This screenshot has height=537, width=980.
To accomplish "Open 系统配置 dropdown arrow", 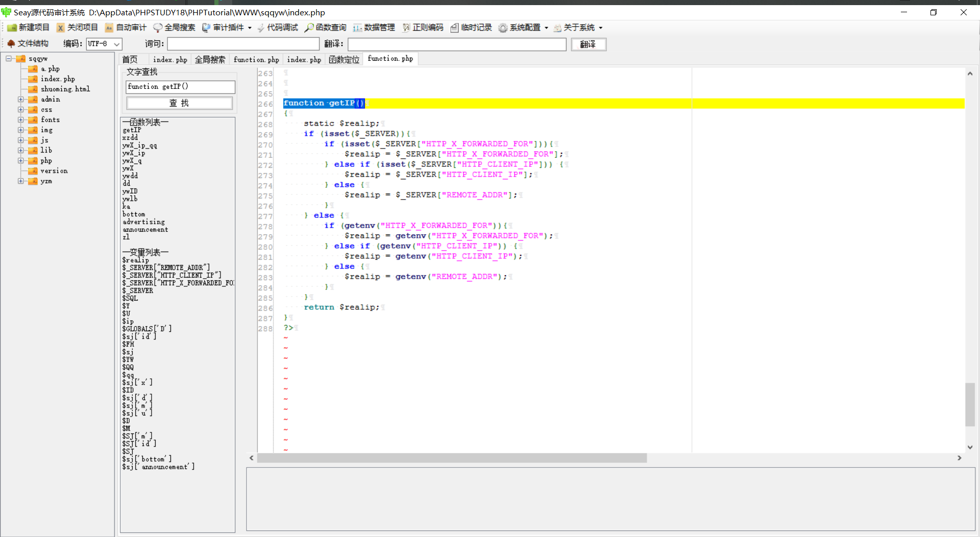I will 546,28.
